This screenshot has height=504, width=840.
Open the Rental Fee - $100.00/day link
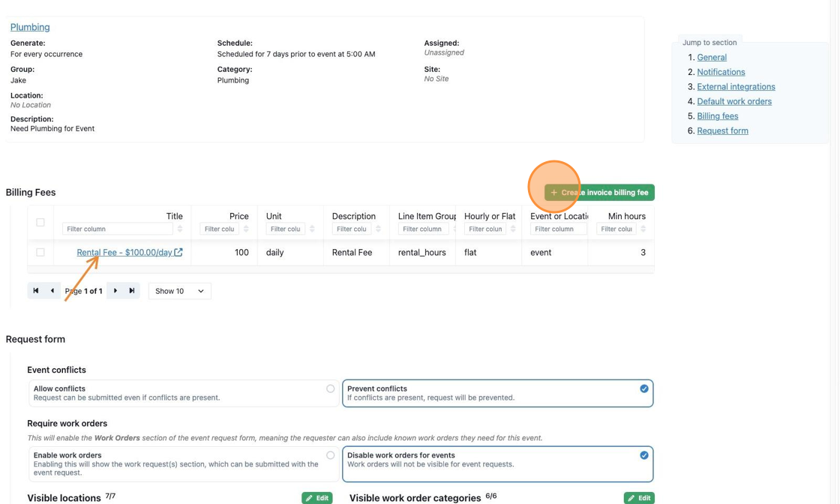pyautogui.click(x=124, y=252)
